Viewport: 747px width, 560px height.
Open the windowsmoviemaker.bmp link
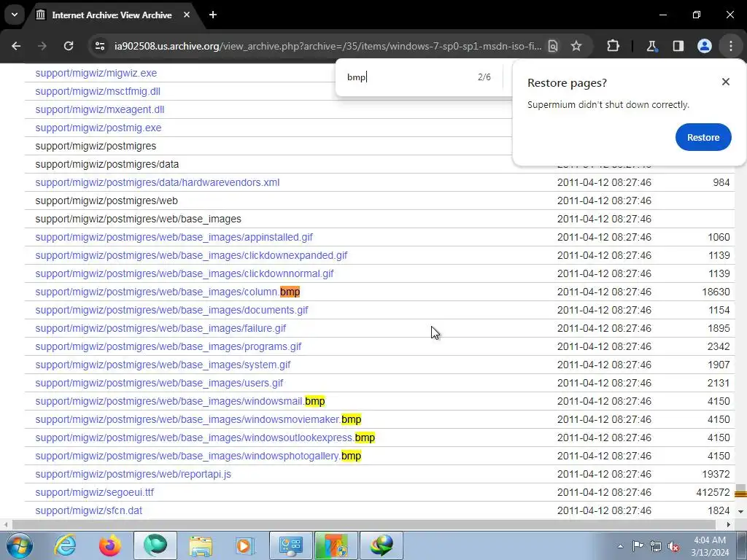coord(198,419)
